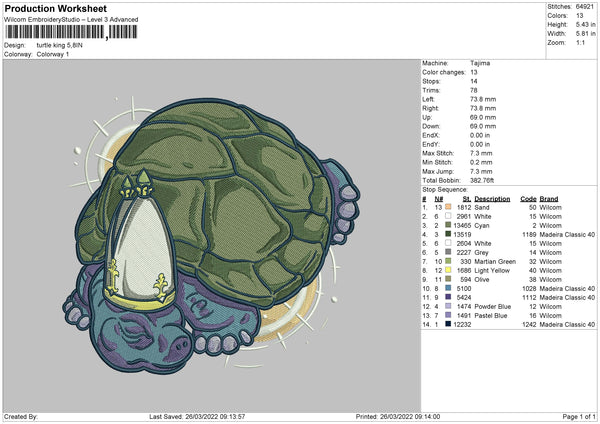
Task: Click the 'Max Jump:' label
Action: 438,171
